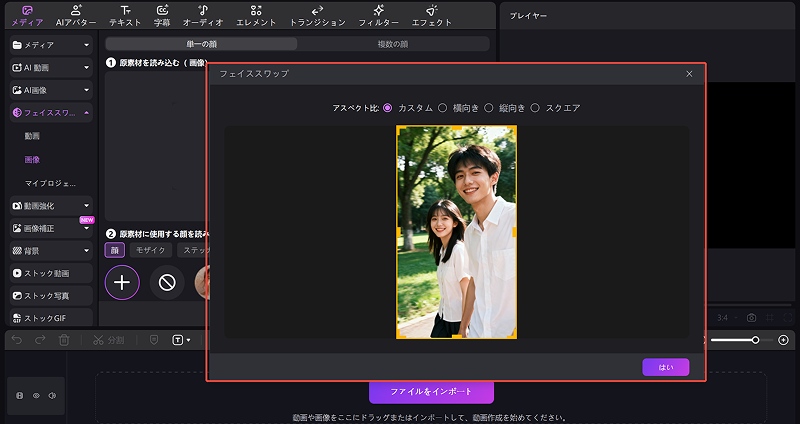800x424 pixels.
Task: Expand the AI 動画 sidebar section
Action: pos(51,67)
